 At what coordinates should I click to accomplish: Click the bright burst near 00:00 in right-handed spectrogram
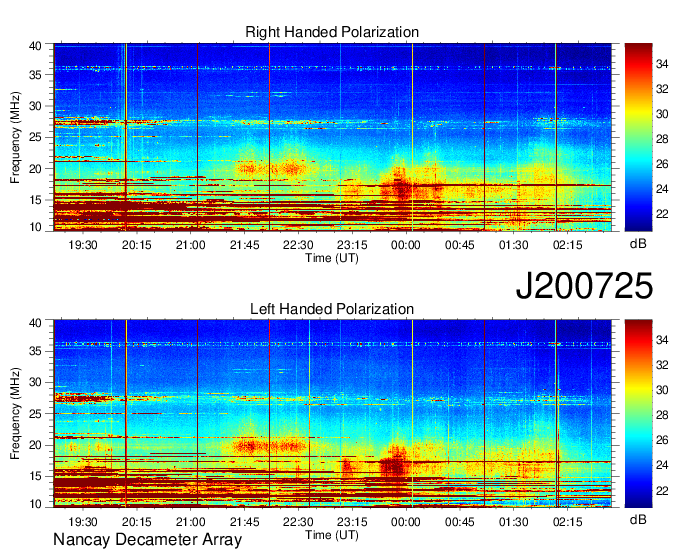400,186
